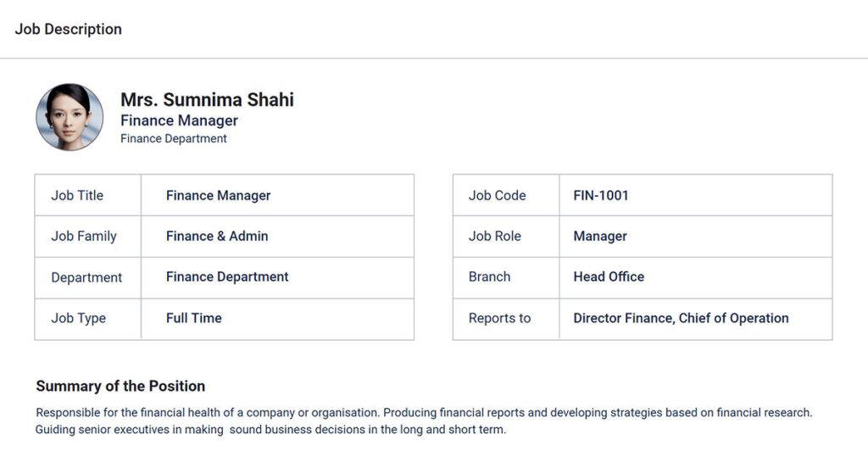
Task: Select Director Finance, Chief of Operation value
Action: tap(681, 318)
